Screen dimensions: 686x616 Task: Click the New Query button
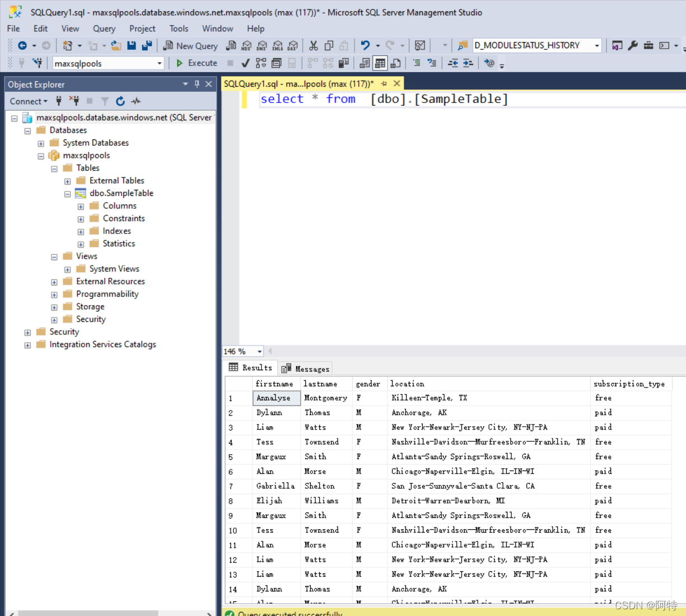click(190, 46)
